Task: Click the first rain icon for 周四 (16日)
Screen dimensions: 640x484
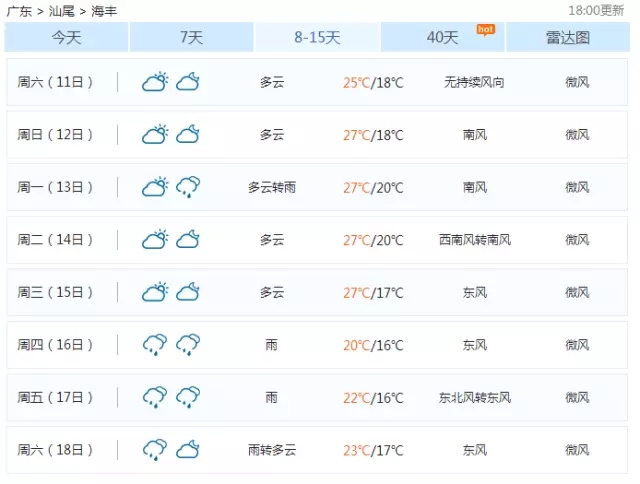Action: 155,345
